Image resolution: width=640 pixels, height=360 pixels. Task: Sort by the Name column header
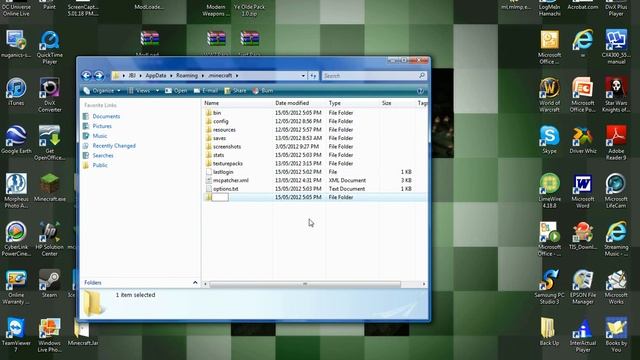tap(237, 103)
